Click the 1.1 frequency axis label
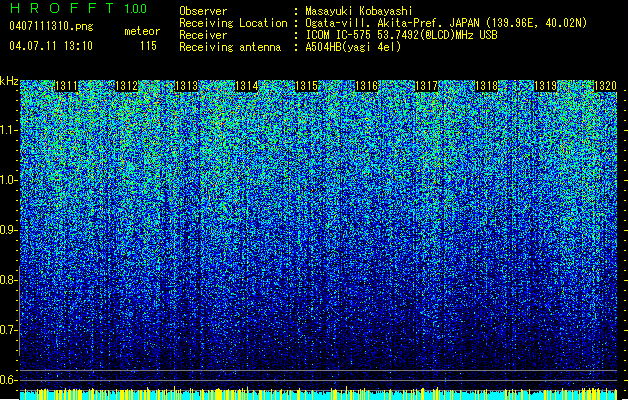 pos(9,130)
